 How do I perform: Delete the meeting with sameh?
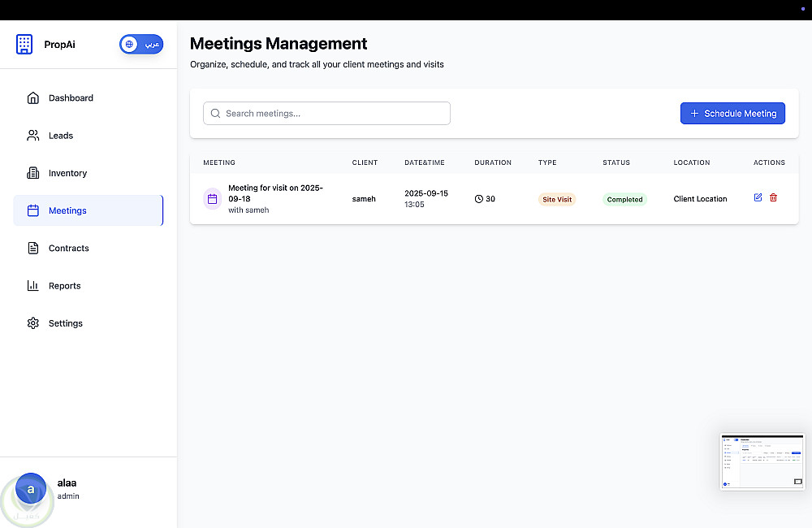coord(773,197)
